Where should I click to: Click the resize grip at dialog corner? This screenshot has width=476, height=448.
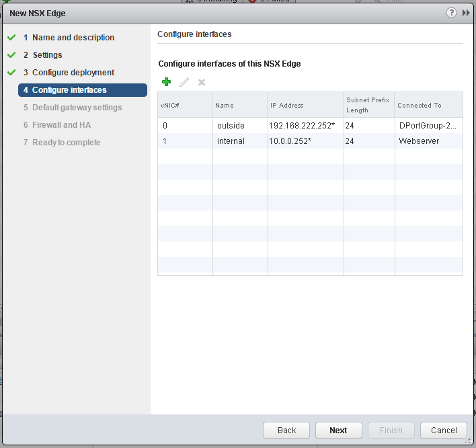[x=469, y=441]
